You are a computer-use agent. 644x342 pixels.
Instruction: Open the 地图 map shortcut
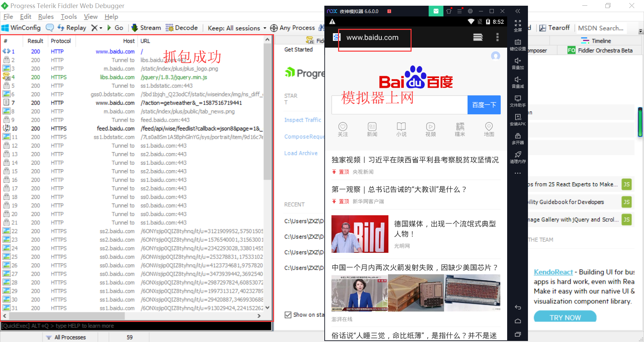(x=489, y=129)
